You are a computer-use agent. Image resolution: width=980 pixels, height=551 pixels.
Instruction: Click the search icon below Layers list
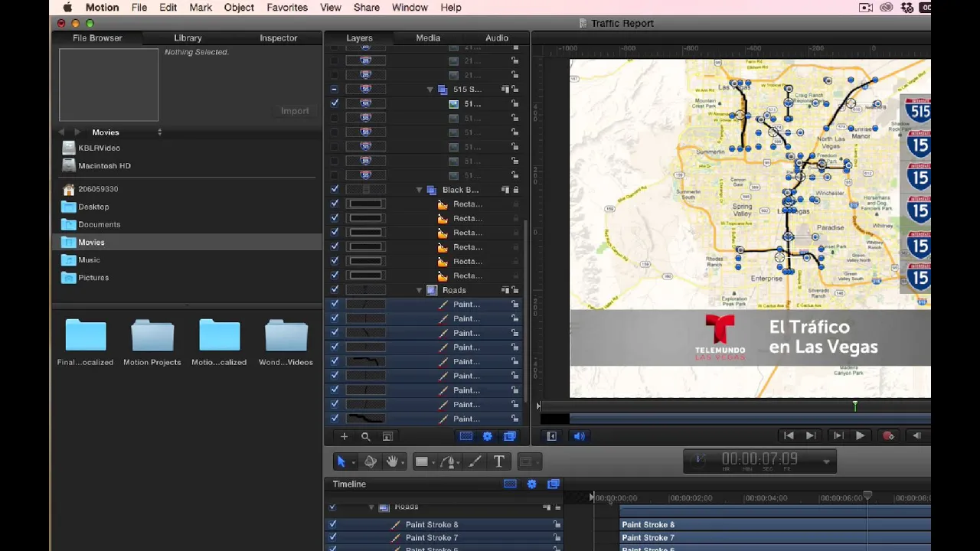click(x=365, y=436)
